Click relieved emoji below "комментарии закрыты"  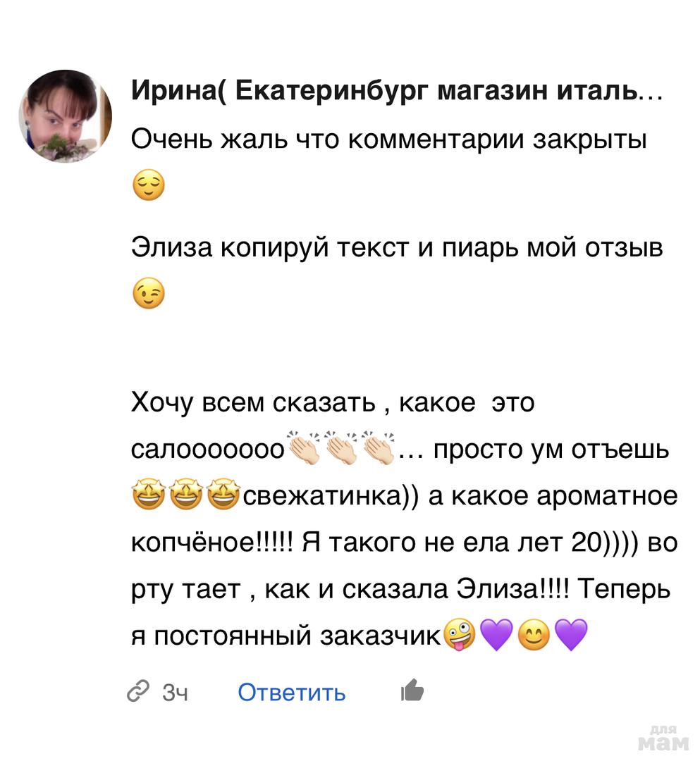click(x=148, y=187)
